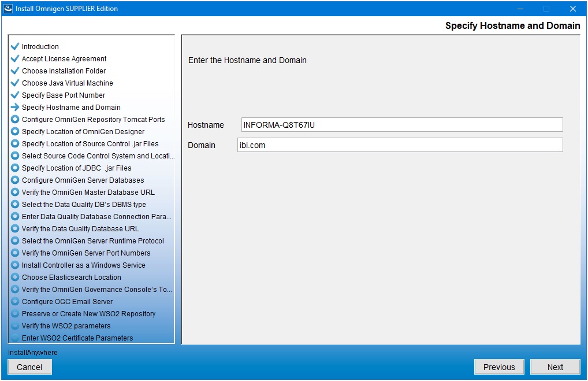Screen dimensions: 588x381
Task: Click the checkmark beside Choose Installation Folder
Action: pos(15,71)
